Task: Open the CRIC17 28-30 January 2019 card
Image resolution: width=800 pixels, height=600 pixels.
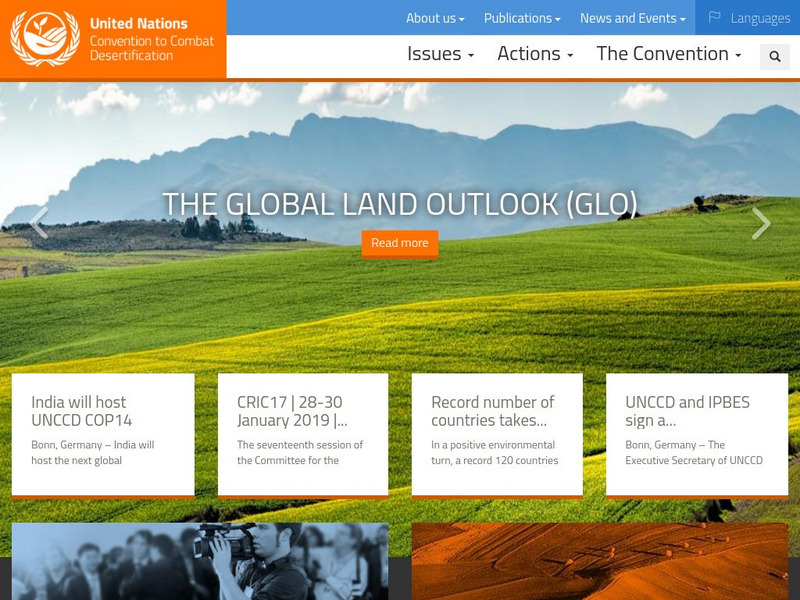Action: coord(303,435)
